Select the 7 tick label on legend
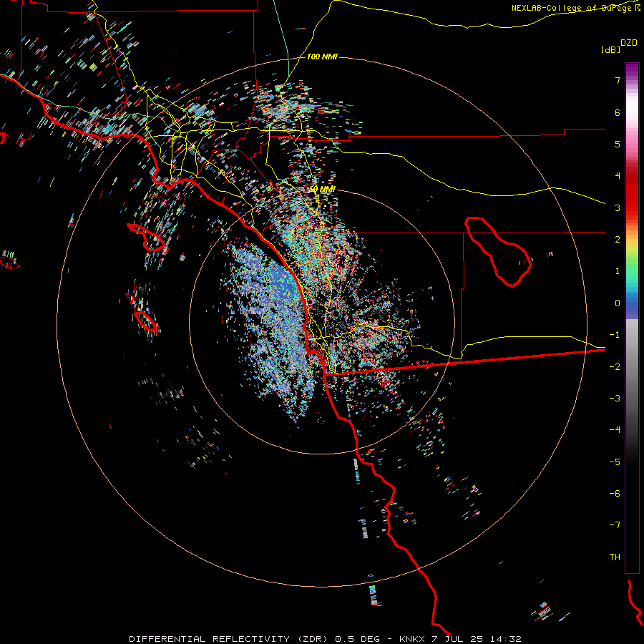Screen dimensions: 644x644 [x=618, y=80]
